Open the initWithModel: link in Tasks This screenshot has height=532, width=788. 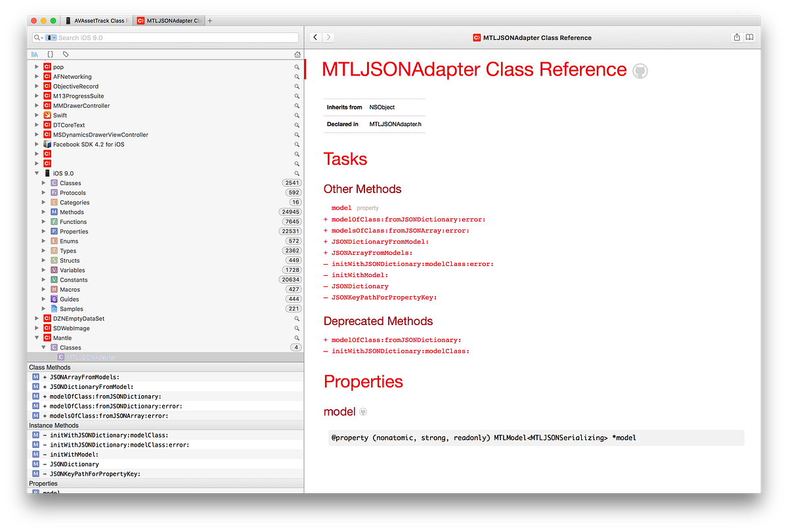click(x=360, y=275)
